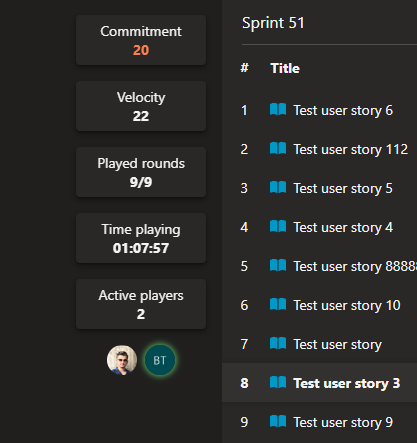
Task: Click the Time playing card
Action: point(141,238)
